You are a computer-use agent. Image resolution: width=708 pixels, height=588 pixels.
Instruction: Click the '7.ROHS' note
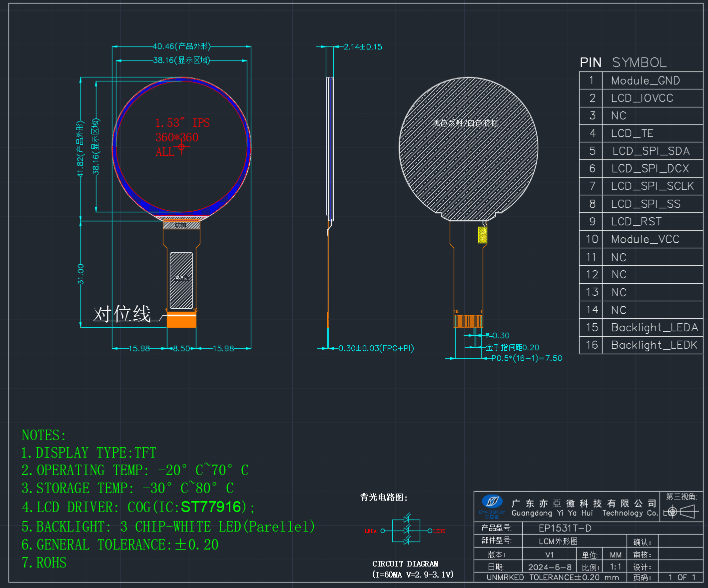pyautogui.click(x=44, y=563)
